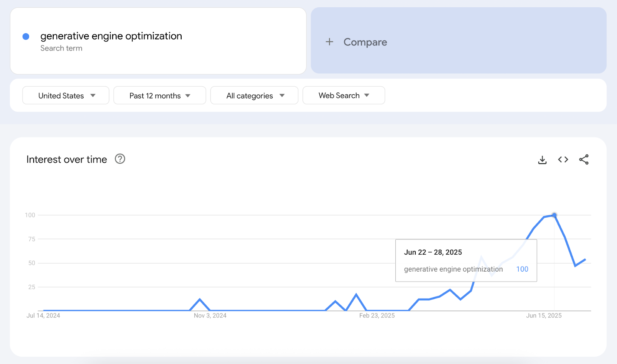The image size is (617, 364).
Task: Expand the Web Search type filter
Action: (x=343, y=95)
